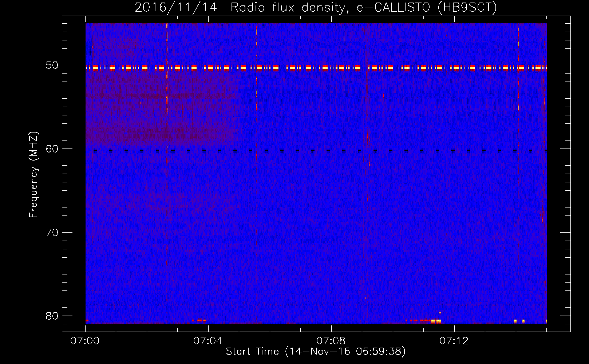The image size is (589, 364).
Task: Click the 60 frequency tick label
Action: pyautogui.click(x=52, y=149)
